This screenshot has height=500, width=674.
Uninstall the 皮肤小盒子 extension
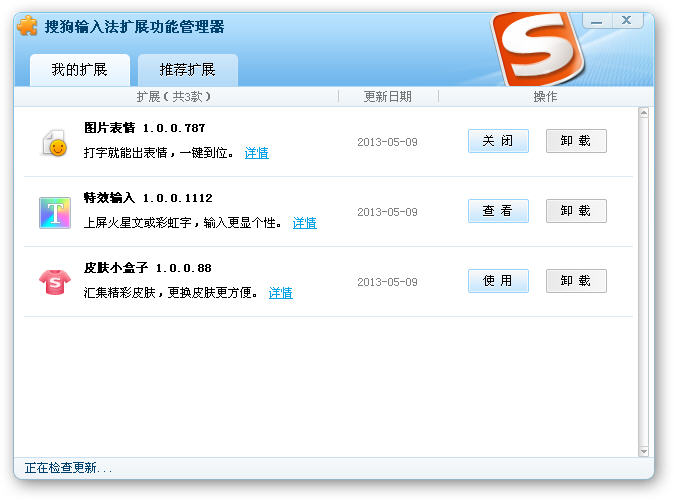(576, 281)
